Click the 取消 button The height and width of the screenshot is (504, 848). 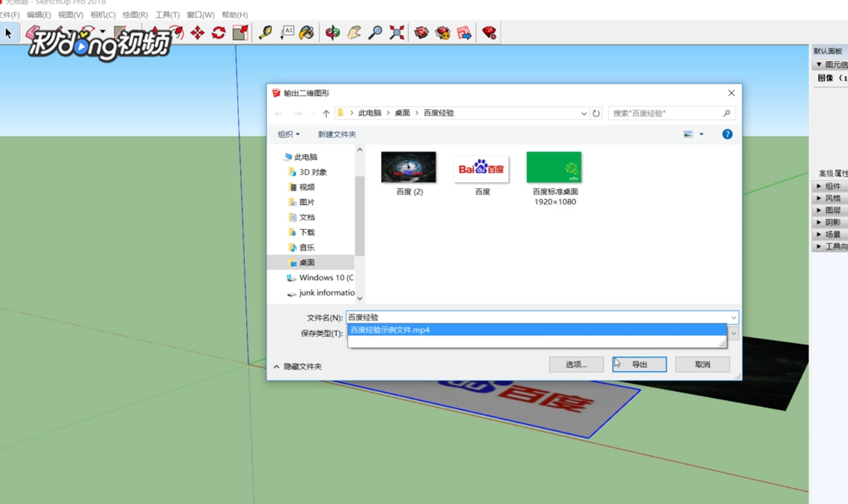[703, 365]
